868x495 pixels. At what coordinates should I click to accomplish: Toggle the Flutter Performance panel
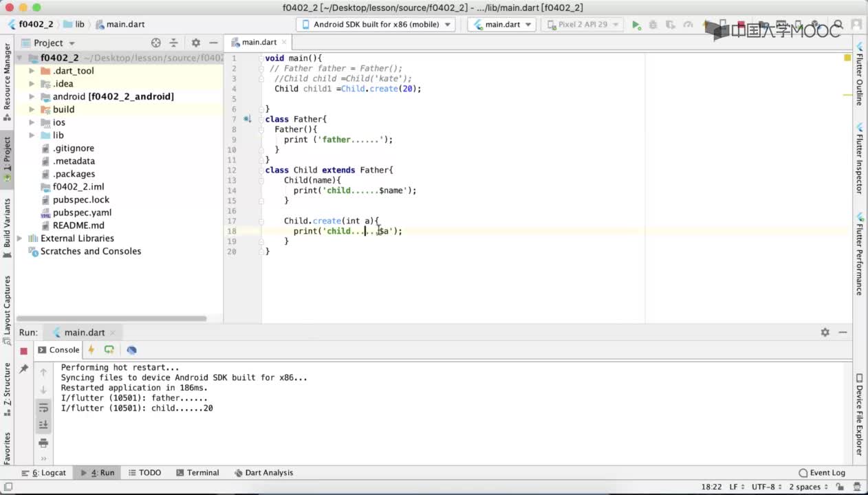(860, 254)
